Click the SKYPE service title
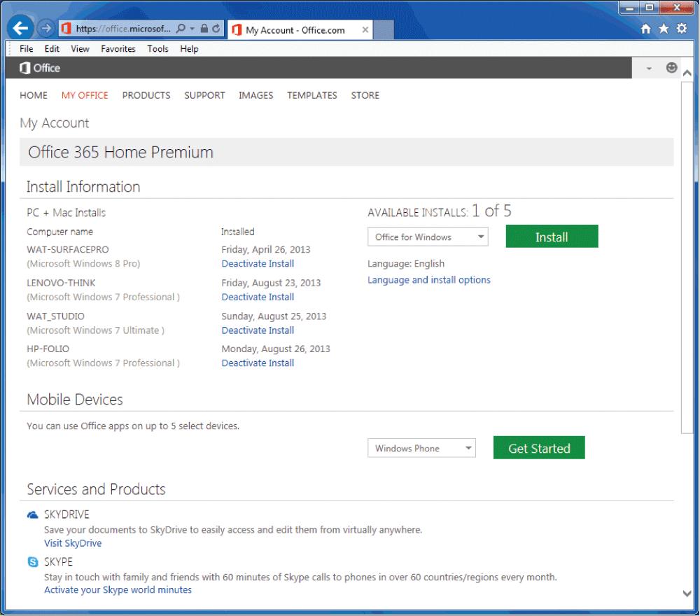This screenshot has width=700, height=616. pyautogui.click(x=58, y=561)
